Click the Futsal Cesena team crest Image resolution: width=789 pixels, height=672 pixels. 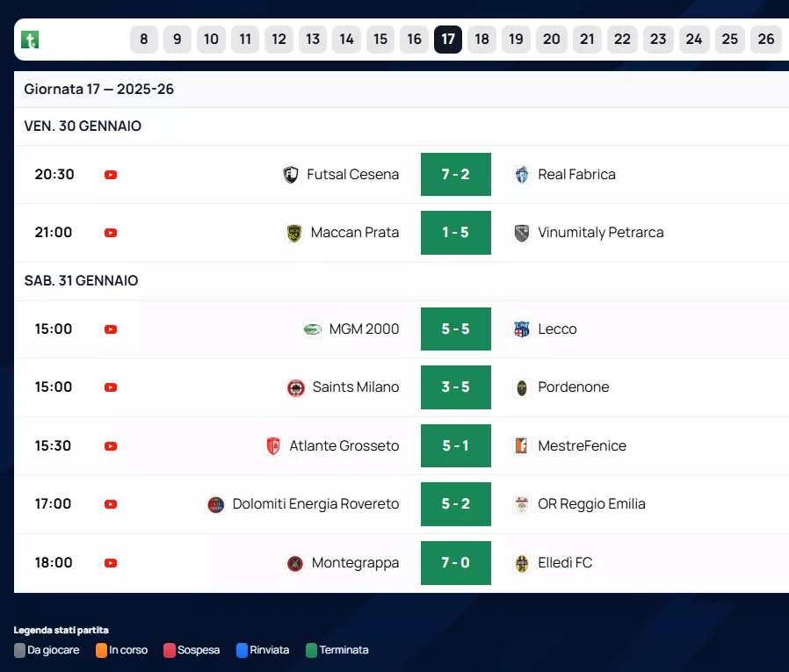pyautogui.click(x=291, y=175)
